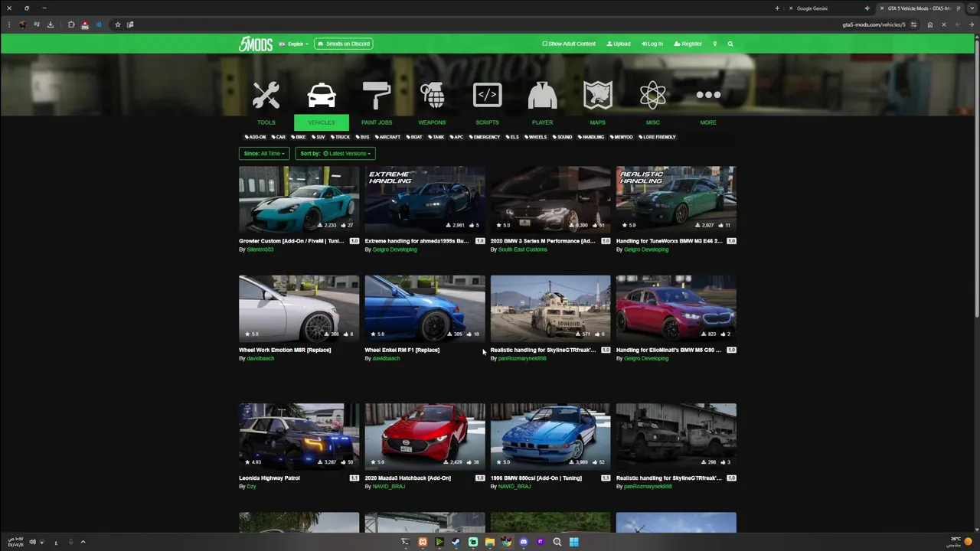
Task: Open the Scripts code icon
Action: point(487,96)
